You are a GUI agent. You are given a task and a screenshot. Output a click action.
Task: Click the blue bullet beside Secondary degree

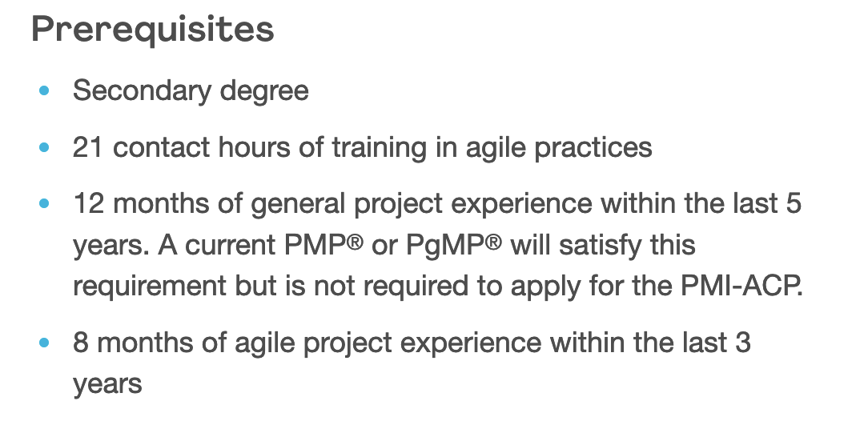(x=45, y=90)
